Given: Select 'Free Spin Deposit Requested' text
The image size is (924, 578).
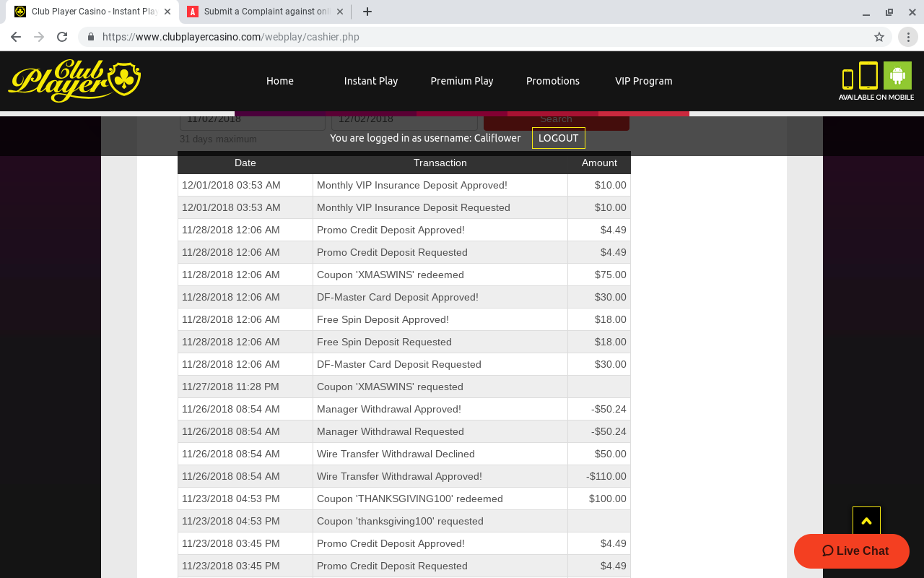Looking at the screenshot, I should 384,342.
